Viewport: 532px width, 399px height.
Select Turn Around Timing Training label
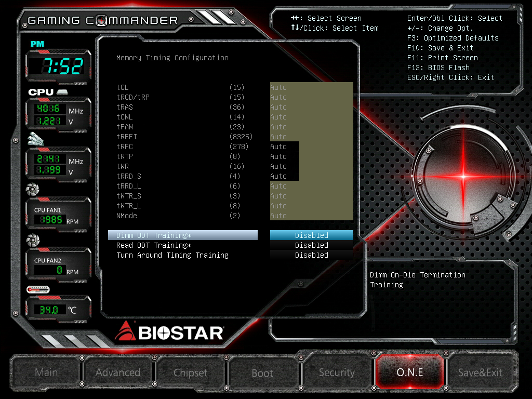(172, 255)
